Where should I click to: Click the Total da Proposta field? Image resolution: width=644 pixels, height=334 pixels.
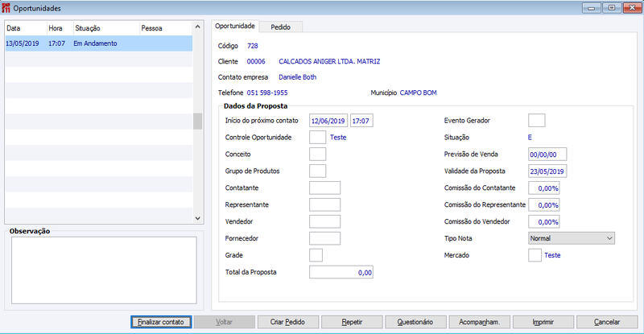click(x=341, y=272)
